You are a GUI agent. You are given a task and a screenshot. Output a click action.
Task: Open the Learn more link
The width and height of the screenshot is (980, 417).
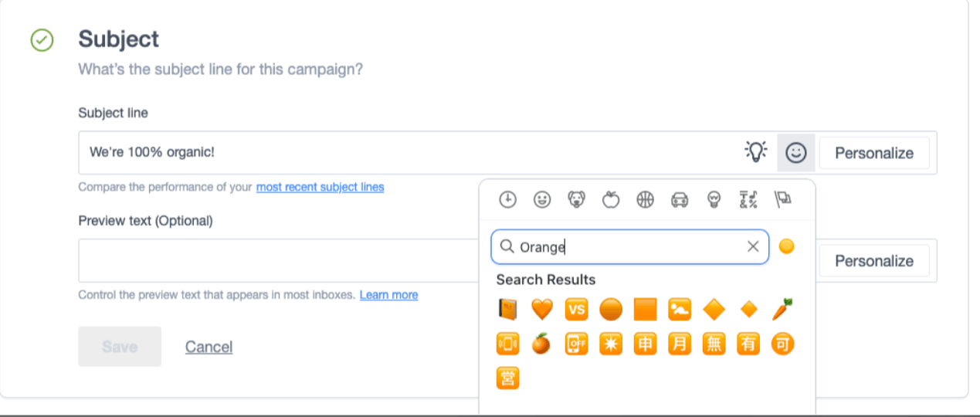coord(388,295)
